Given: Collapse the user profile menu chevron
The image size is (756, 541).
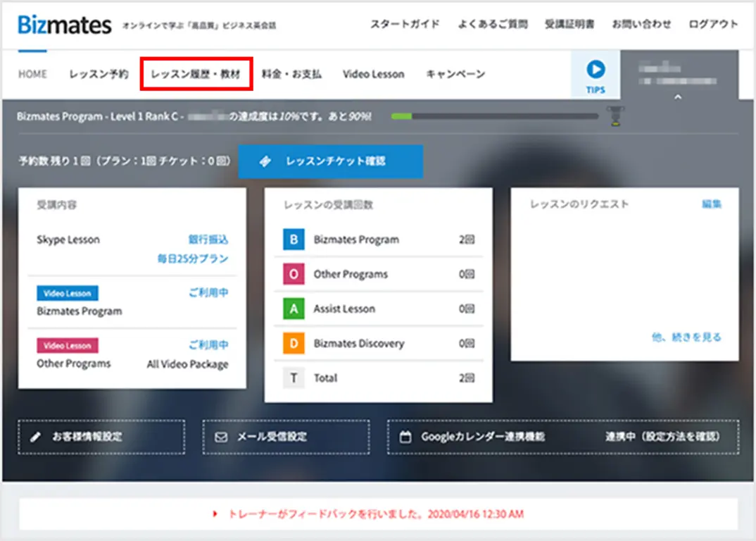Looking at the screenshot, I should click(x=678, y=97).
